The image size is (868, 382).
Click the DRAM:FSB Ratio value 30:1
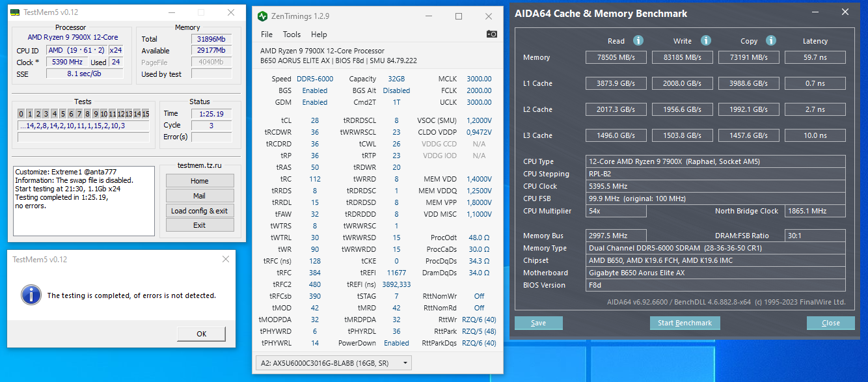tap(815, 236)
